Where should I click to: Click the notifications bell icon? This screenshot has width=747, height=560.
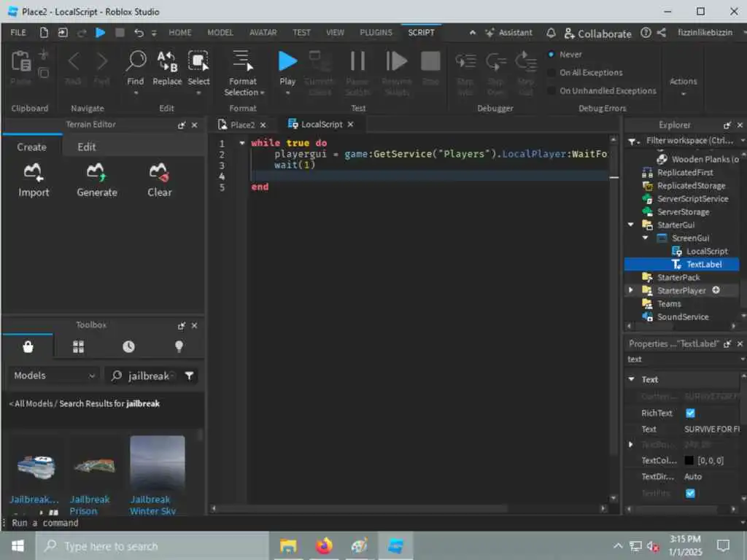tap(551, 33)
